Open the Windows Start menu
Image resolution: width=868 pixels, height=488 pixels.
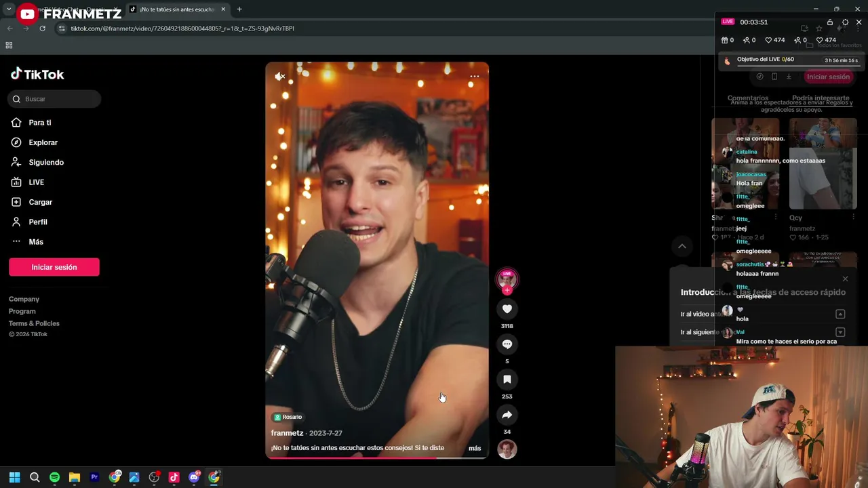click(x=14, y=477)
